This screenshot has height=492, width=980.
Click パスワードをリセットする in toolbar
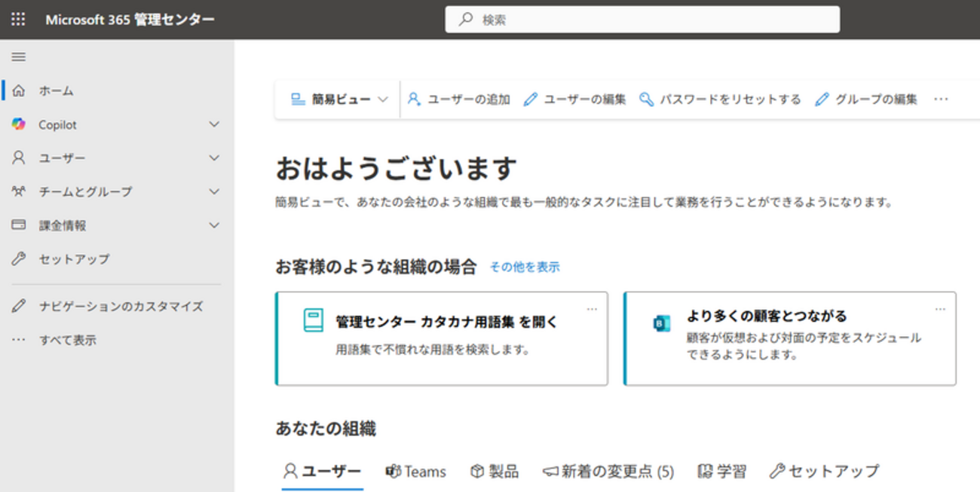(x=720, y=99)
